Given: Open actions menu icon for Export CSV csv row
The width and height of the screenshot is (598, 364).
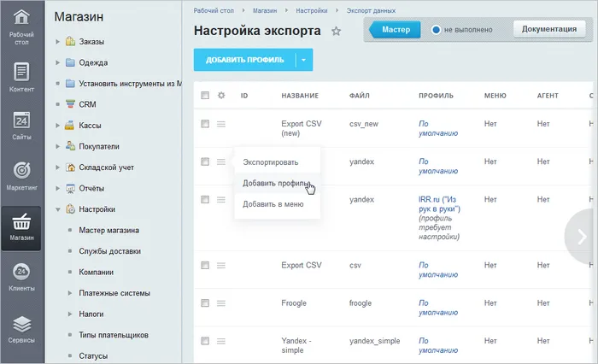Looking at the screenshot, I should point(221,265).
